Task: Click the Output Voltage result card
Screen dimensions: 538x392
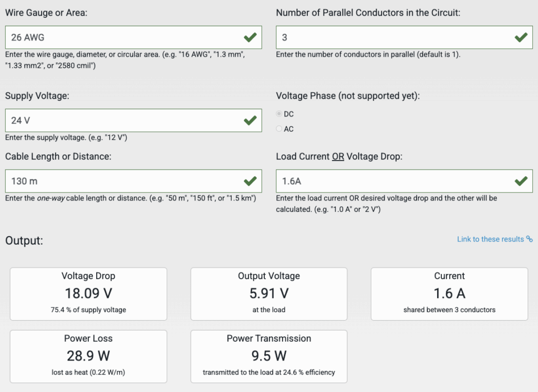Action: click(x=268, y=294)
